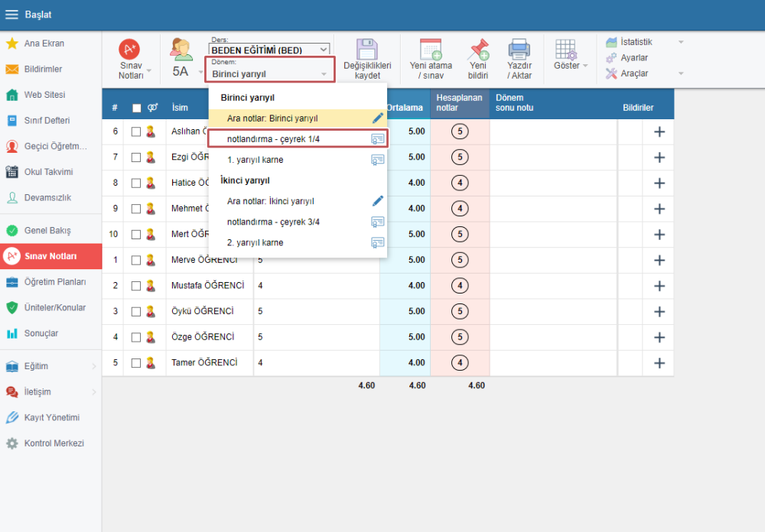Screen dimensions: 765x532
Task: Click the Yeni atama / sınav calendar icon
Action: pos(431,49)
